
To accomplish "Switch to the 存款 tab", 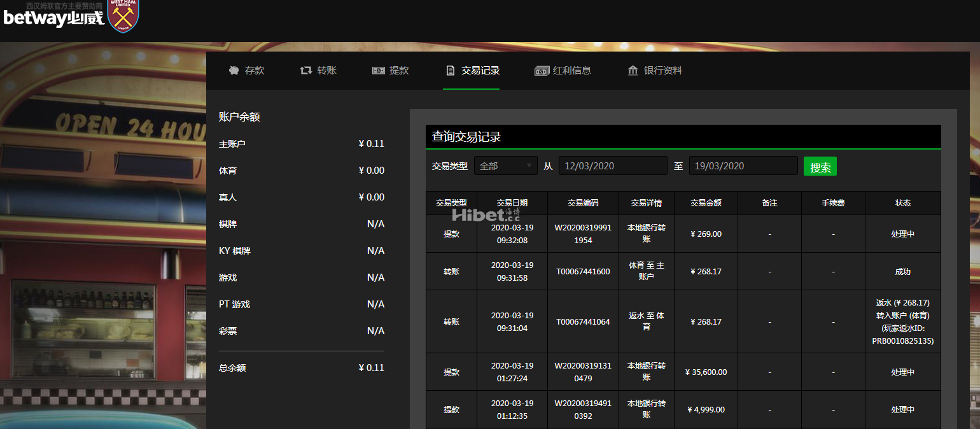I will [255, 71].
